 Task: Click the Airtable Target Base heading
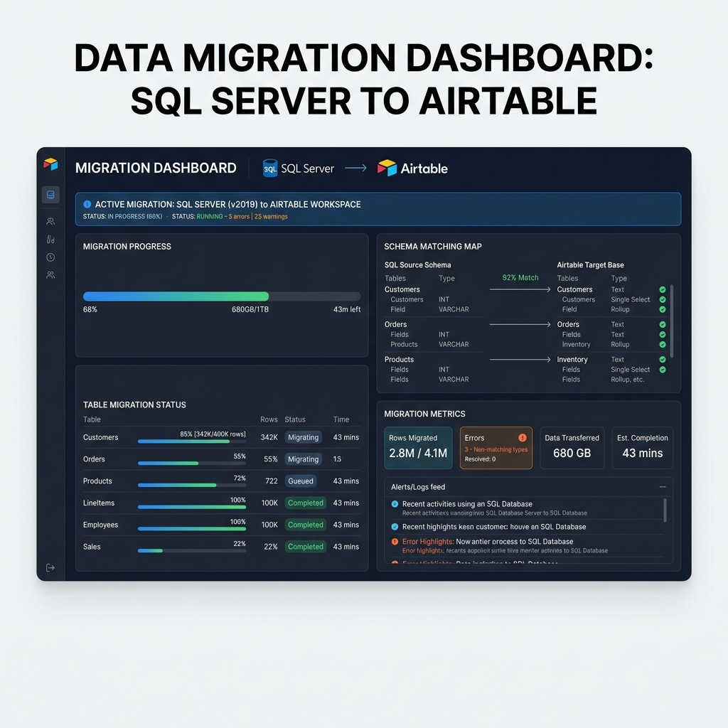pyautogui.click(x=590, y=264)
